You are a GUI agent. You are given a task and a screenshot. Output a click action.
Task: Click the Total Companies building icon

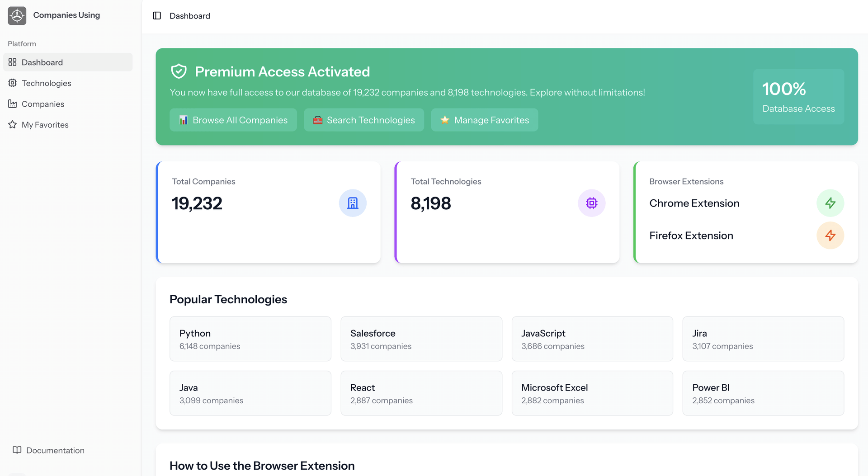(x=353, y=203)
